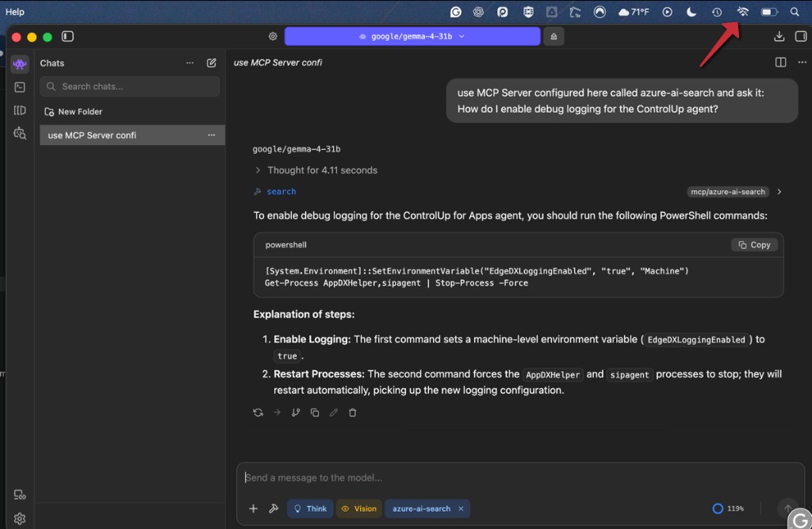812x529 pixels.
Task: Copy the assistant message icon
Action: pyautogui.click(x=314, y=412)
